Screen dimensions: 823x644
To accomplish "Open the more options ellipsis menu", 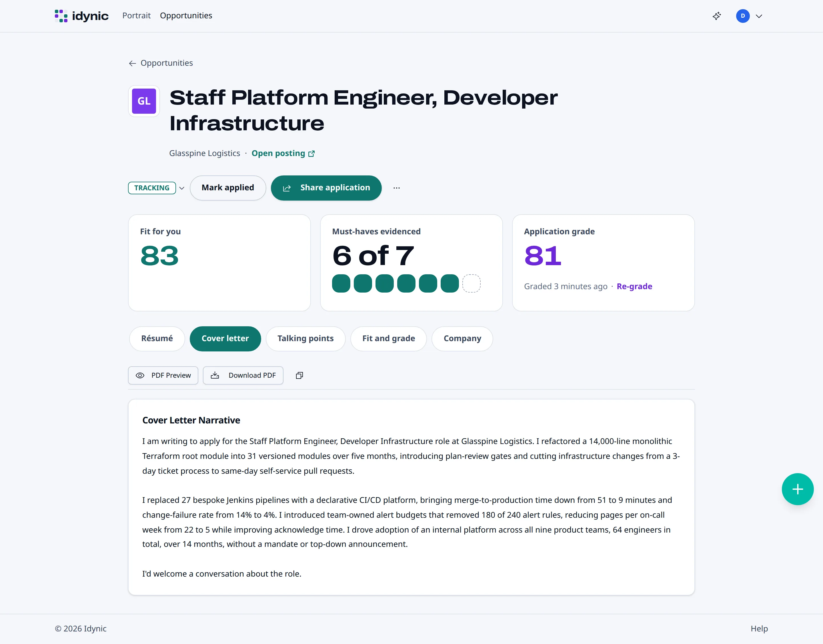I will pyautogui.click(x=396, y=188).
